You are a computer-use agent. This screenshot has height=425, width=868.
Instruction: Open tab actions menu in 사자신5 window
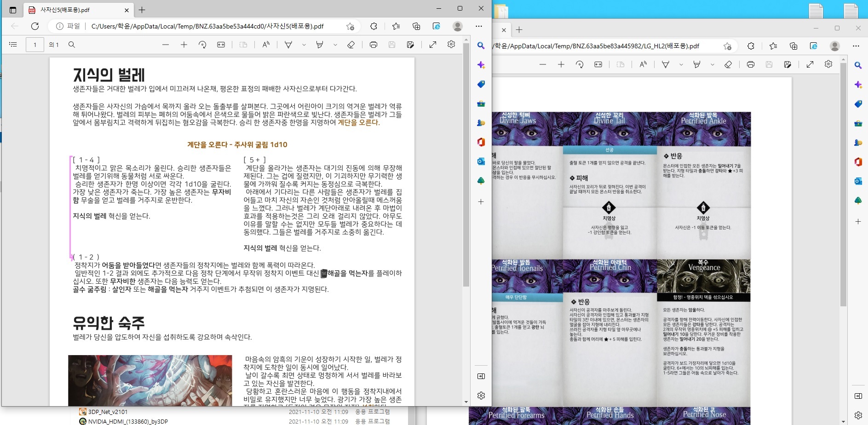click(13, 10)
